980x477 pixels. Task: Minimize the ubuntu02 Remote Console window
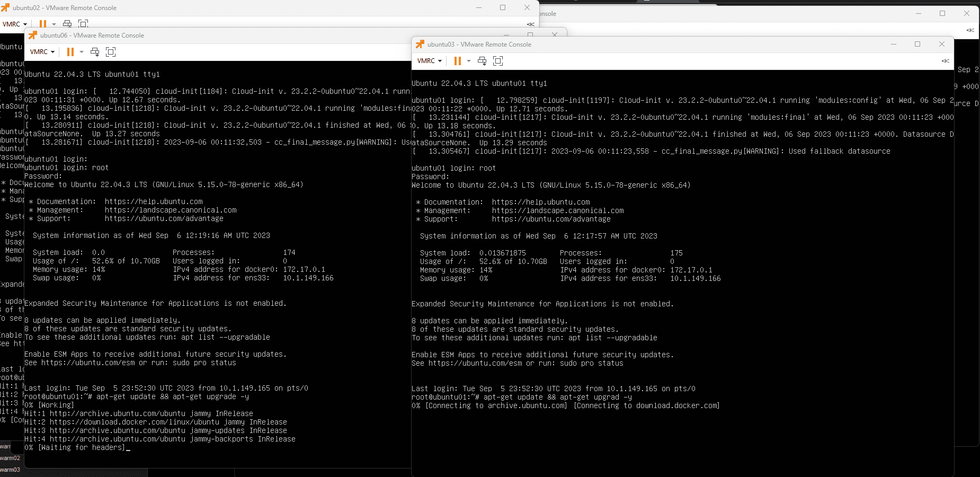[x=479, y=7]
